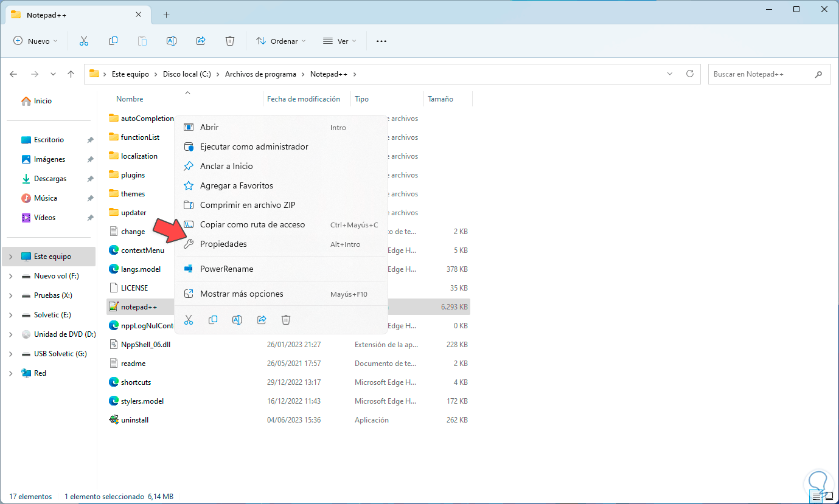Expand the USB Solvetic (G:) node
The height and width of the screenshot is (504, 839).
pyautogui.click(x=11, y=354)
